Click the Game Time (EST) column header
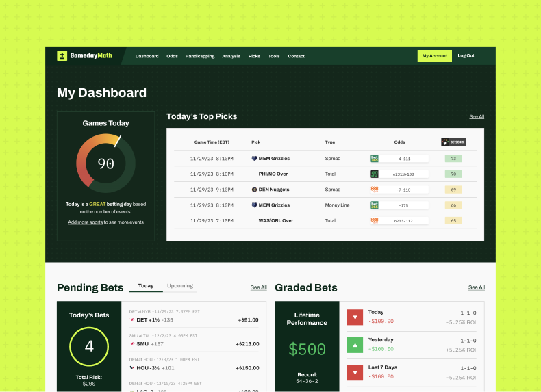 click(212, 142)
